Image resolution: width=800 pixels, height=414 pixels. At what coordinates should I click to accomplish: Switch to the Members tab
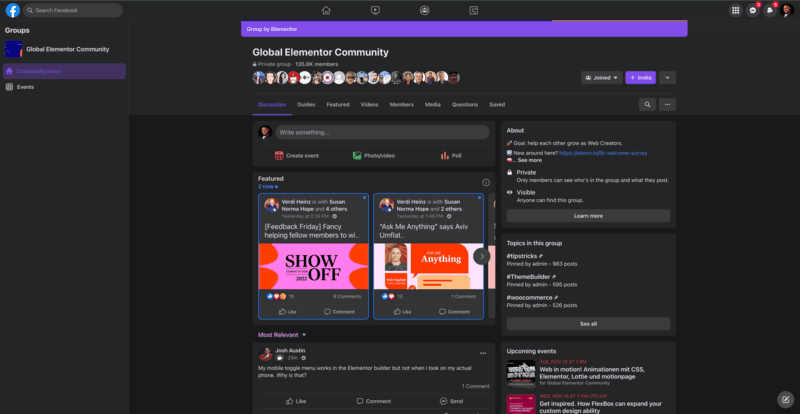click(x=402, y=105)
